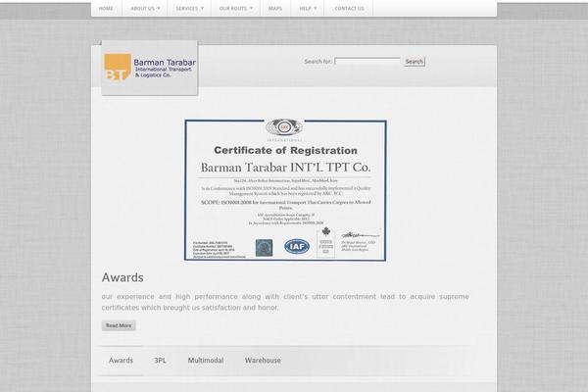Viewport: 588px width, 392px height.
Task: Click the IAF logo on certificate
Action: (x=297, y=246)
